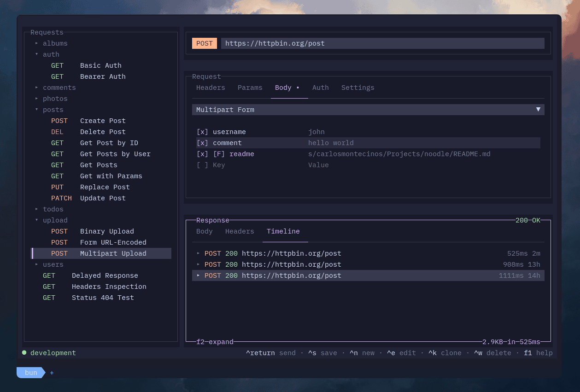The width and height of the screenshot is (580, 392).
Task: Expand the 525ms timeline entry arrow
Action: point(198,253)
